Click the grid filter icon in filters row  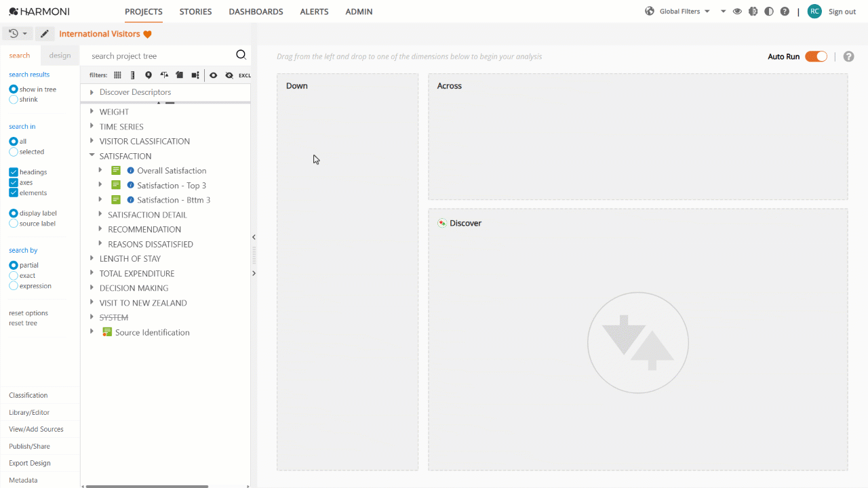118,75
